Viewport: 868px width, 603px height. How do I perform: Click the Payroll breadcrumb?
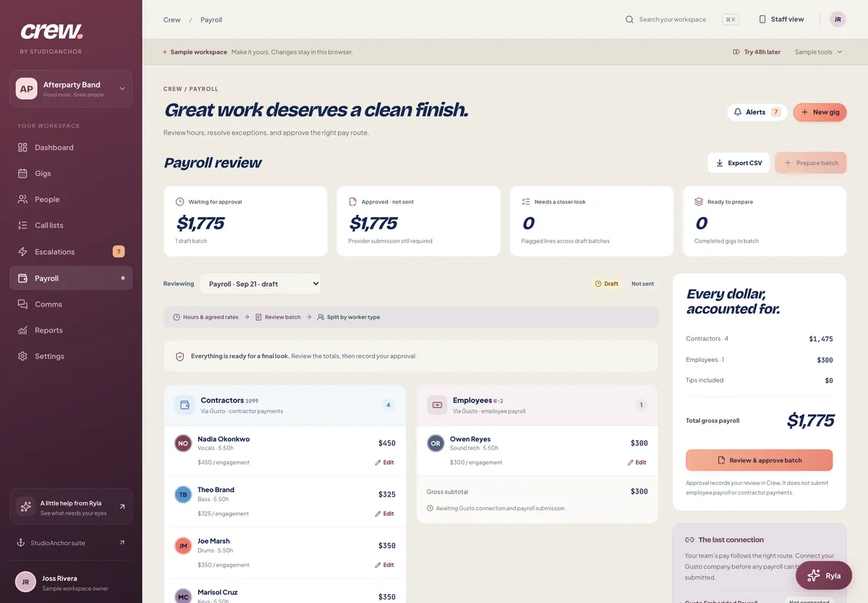[x=211, y=20]
